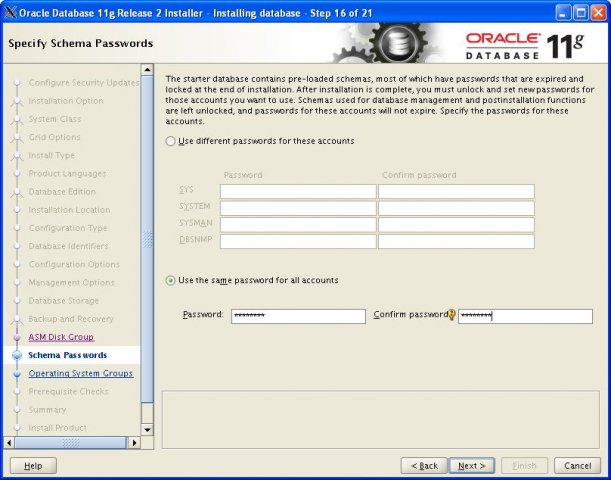Click the SYS confirm password field
The height and width of the screenshot is (480, 611).
(x=456, y=192)
